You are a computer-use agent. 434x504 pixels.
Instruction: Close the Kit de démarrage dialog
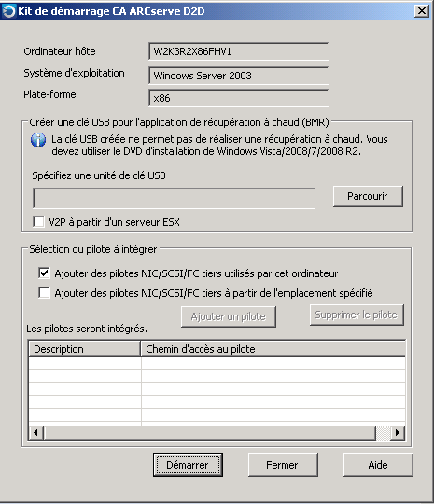(x=422, y=11)
